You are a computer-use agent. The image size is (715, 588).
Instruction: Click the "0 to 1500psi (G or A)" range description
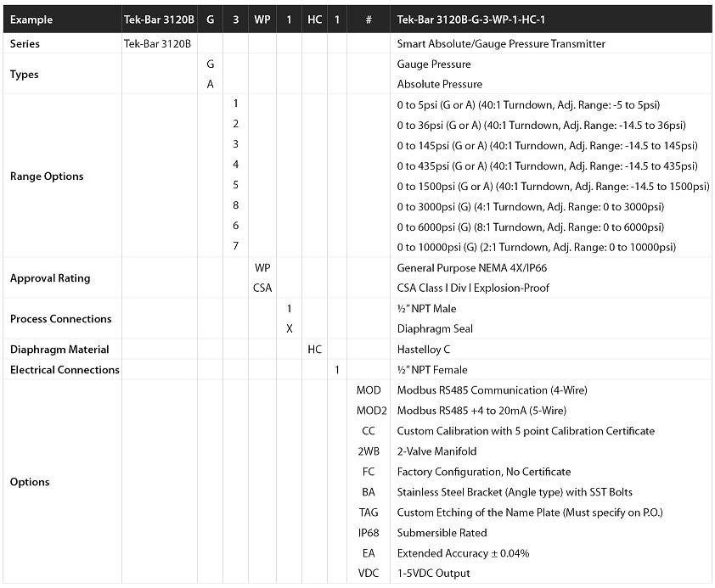pos(553,187)
